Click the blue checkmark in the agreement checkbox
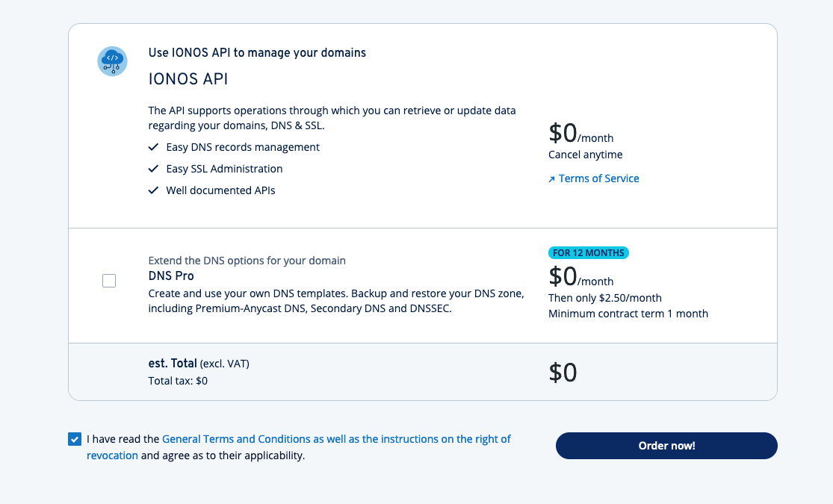The width and height of the screenshot is (833, 504). [x=74, y=439]
